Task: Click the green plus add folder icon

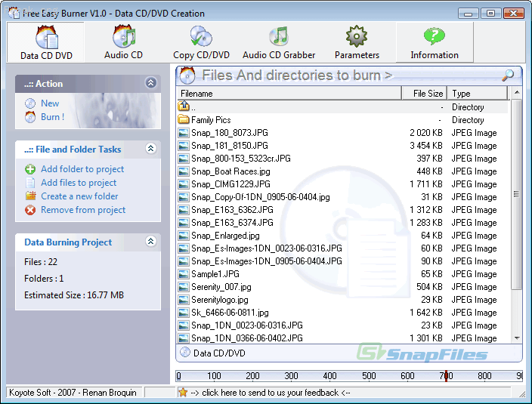Action: (30, 169)
